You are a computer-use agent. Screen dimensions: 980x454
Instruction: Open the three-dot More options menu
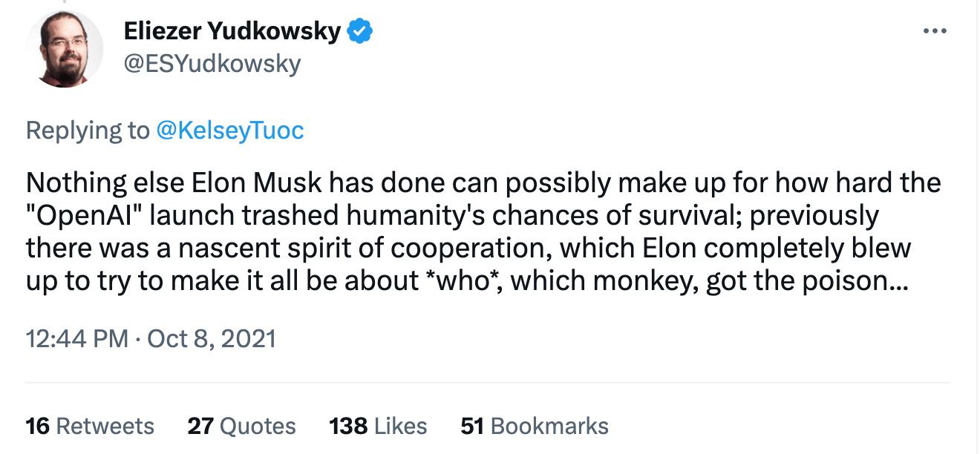pyautogui.click(x=935, y=31)
